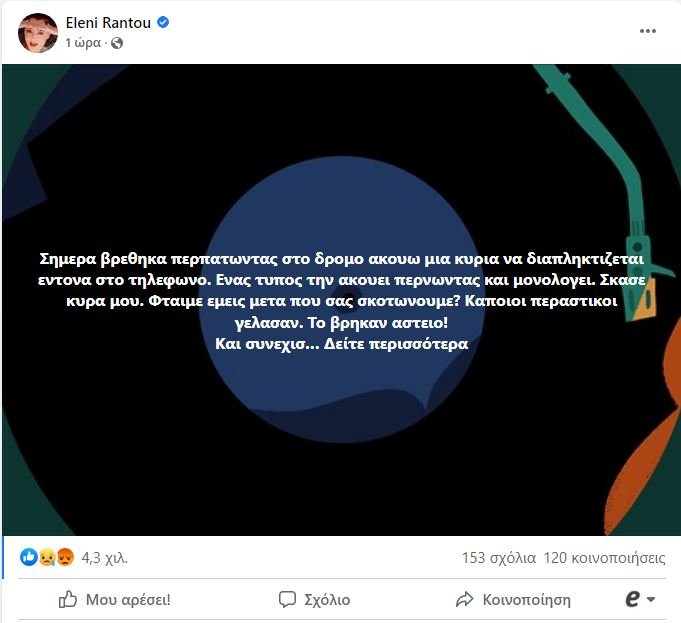Open the 4,3 χιλ. reactions count
Screen dimensions: 681x623
pyautogui.click(x=105, y=558)
